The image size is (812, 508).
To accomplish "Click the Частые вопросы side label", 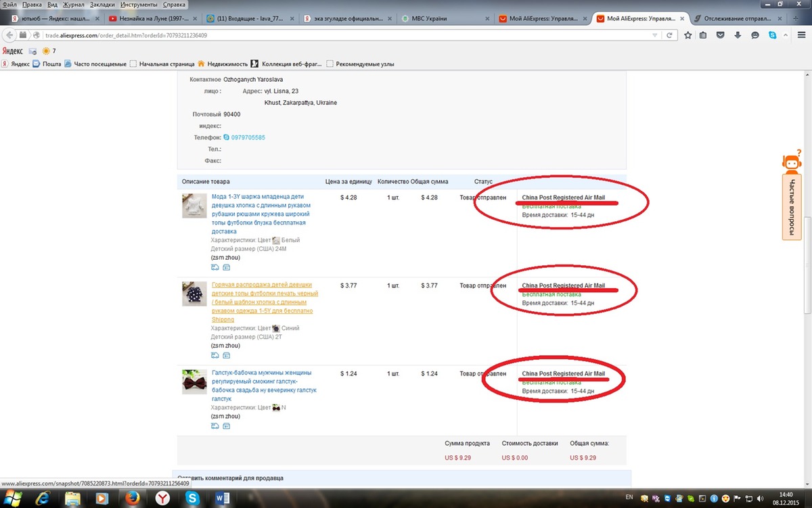I will 791,206.
